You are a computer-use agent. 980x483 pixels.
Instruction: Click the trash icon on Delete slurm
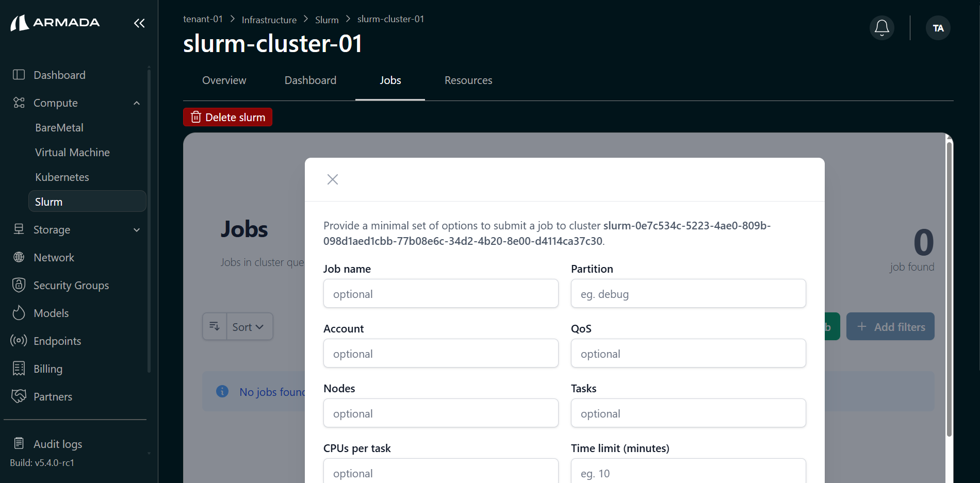(196, 117)
